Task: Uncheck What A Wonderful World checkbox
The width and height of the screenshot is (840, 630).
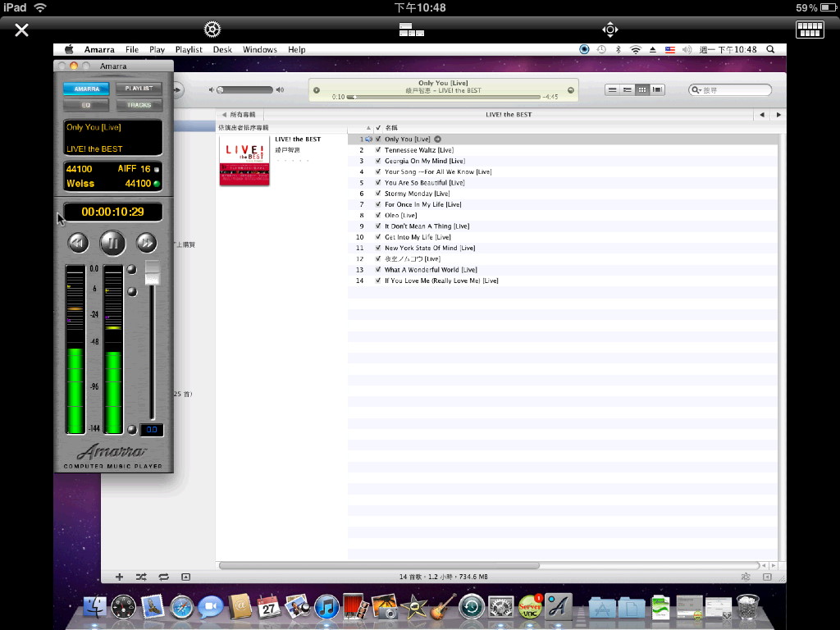Action: pos(378,269)
